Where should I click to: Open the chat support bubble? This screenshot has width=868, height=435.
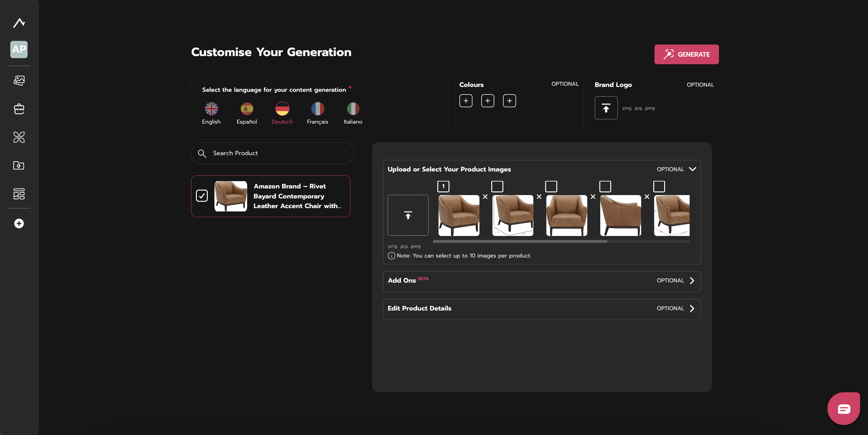(x=844, y=409)
